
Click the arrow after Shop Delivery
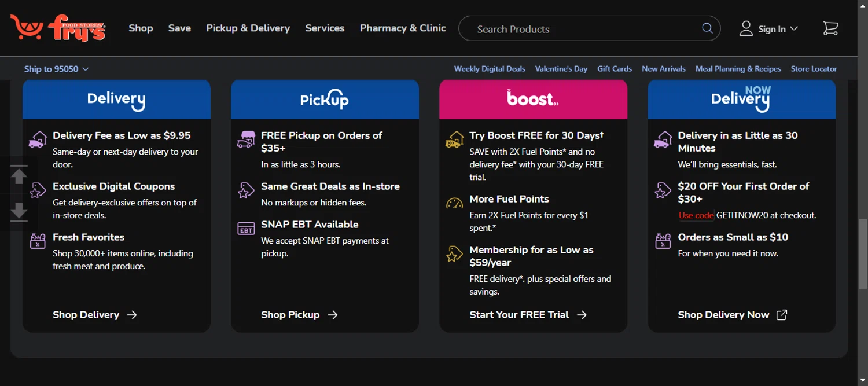click(132, 315)
